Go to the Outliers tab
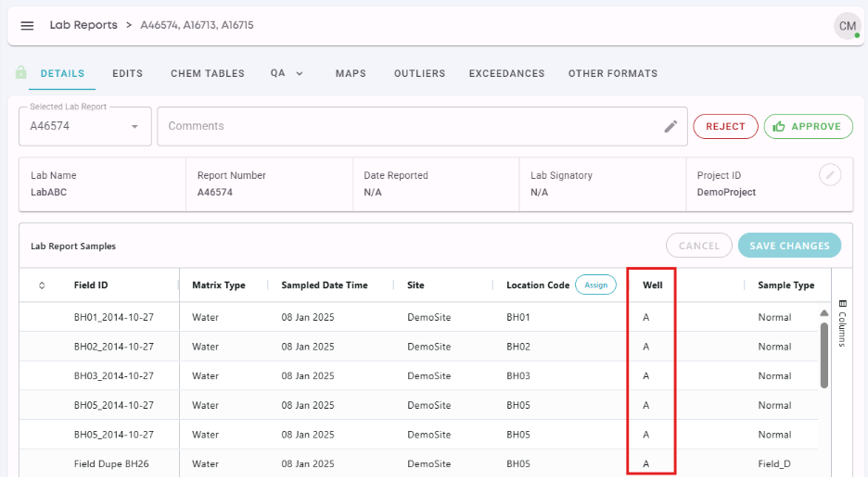Image resolution: width=868 pixels, height=481 pixels. coord(417,73)
